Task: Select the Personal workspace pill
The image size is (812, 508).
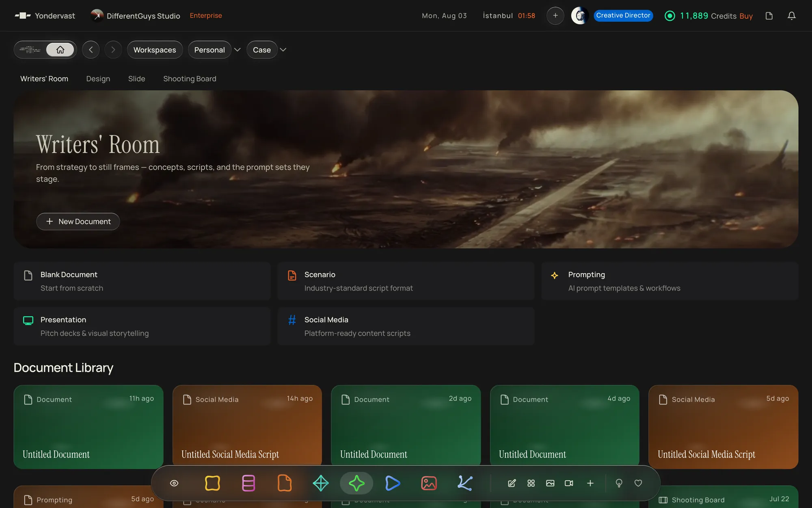Action: point(209,50)
